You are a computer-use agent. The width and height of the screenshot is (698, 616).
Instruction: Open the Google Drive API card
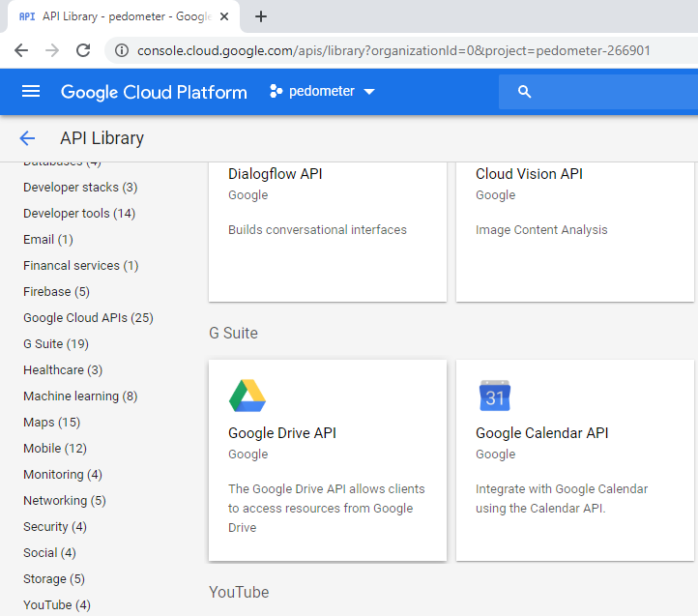pyautogui.click(x=327, y=460)
